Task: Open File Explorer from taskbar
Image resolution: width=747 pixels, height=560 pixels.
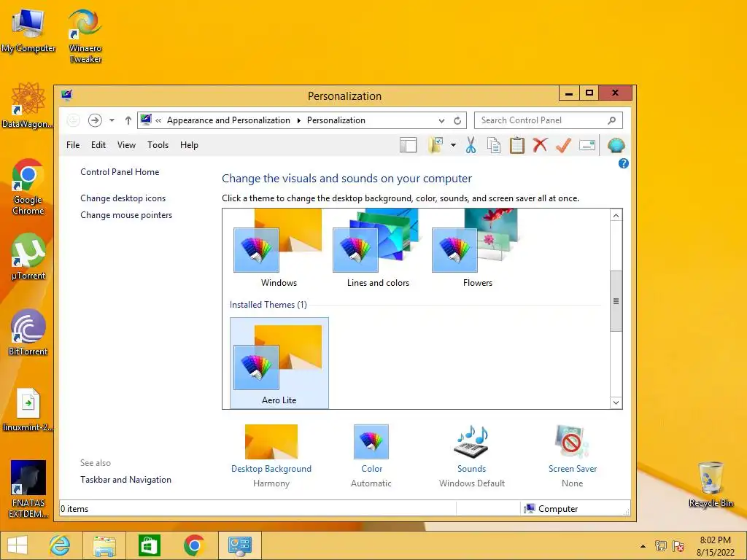Action: (104, 545)
